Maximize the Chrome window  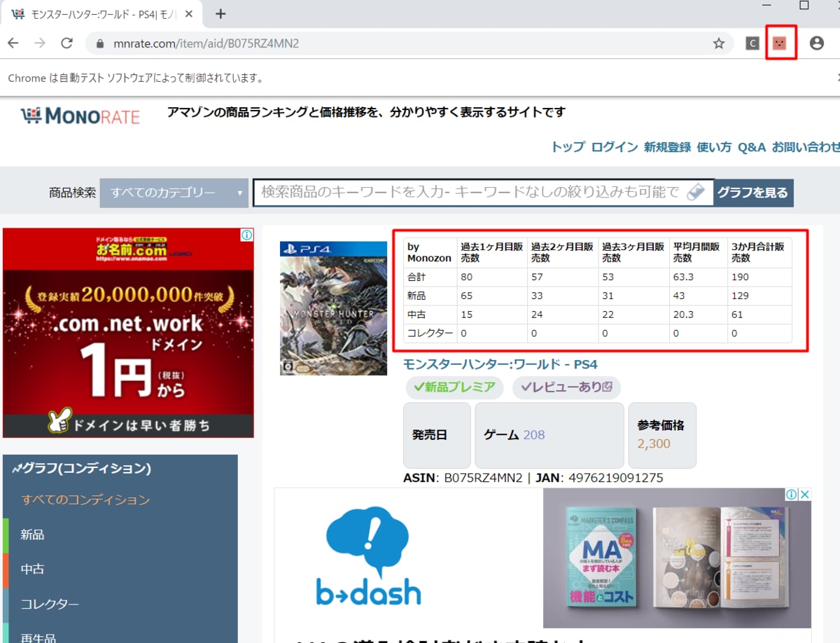[x=804, y=6]
